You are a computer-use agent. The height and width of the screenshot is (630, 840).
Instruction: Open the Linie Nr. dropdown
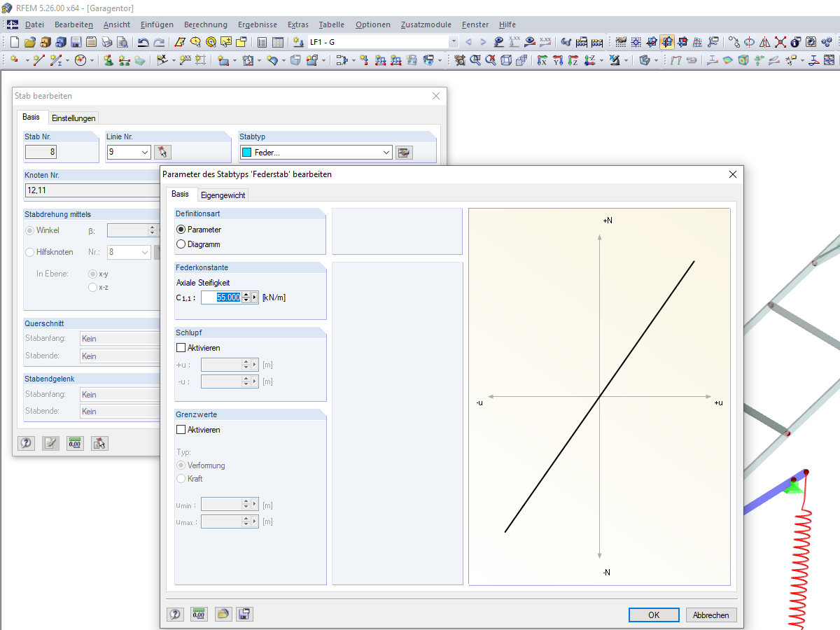(145, 152)
